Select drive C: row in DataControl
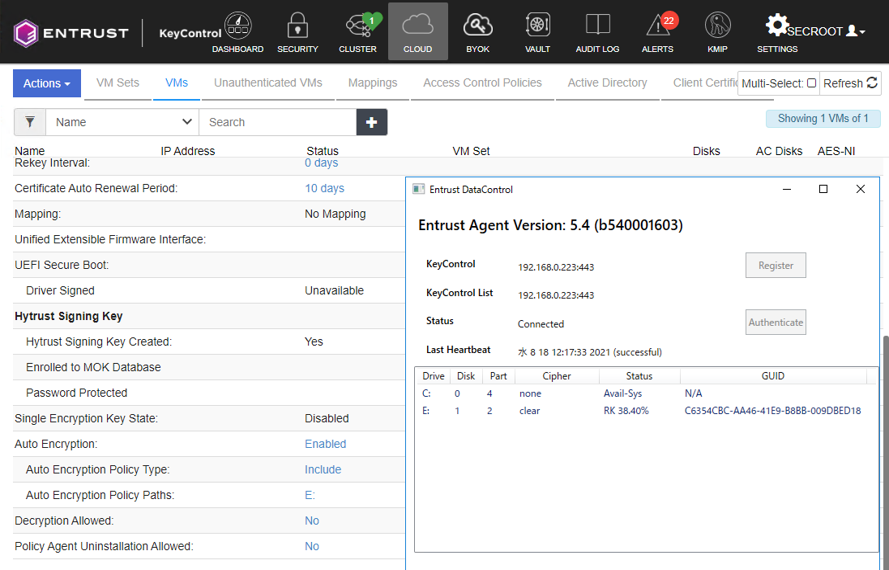Viewport: 889px width, 570px height. (x=646, y=394)
